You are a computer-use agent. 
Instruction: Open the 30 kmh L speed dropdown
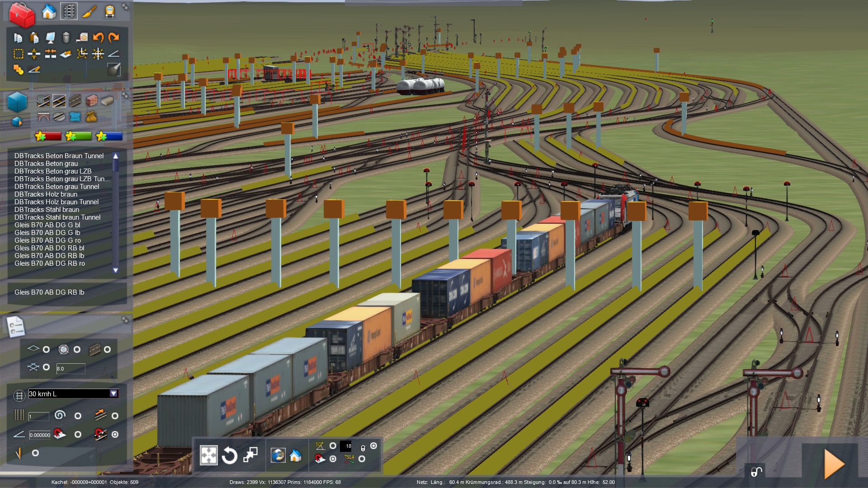113,394
